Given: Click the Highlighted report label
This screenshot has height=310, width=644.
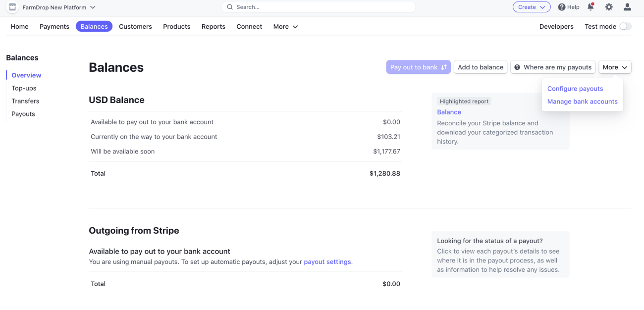Looking at the screenshot, I should tap(464, 102).
